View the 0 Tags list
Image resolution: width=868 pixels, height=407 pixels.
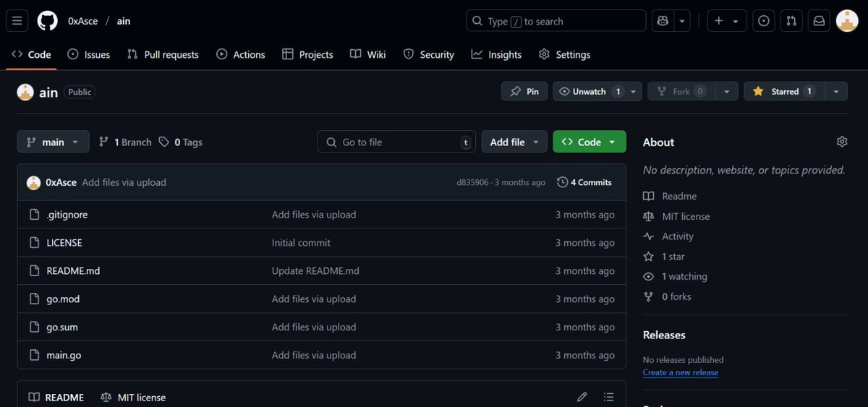tap(181, 142)
